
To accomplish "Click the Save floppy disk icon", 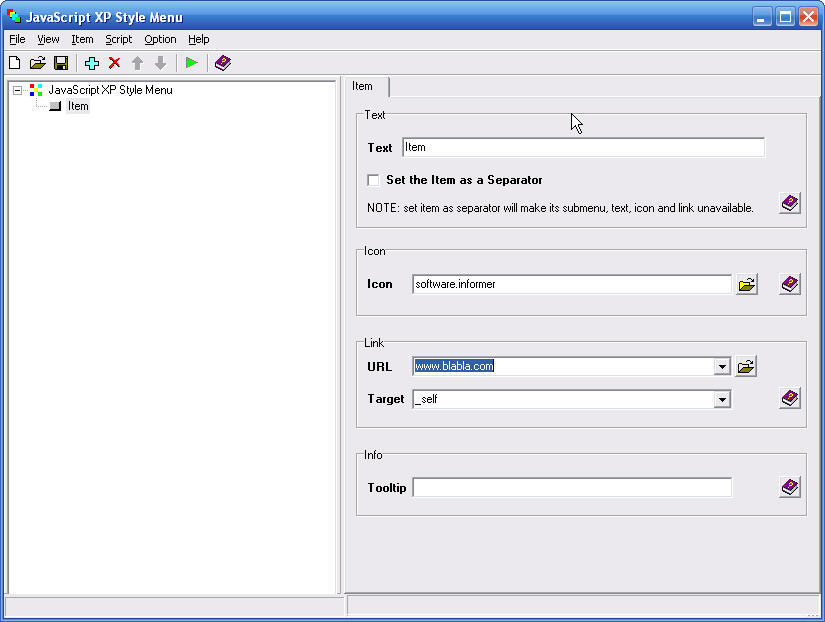I will click(61, 63).
